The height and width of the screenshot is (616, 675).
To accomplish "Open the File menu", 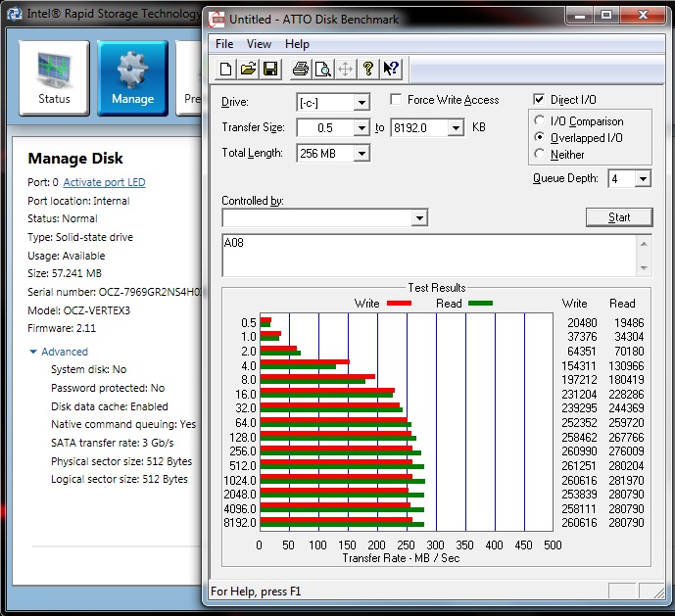I will coord(224,44).
